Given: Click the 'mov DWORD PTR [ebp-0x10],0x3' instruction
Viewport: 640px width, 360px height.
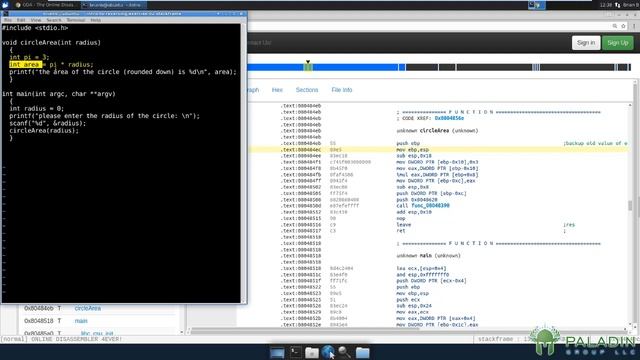Looking at the screenshot, I should point(437,162).
